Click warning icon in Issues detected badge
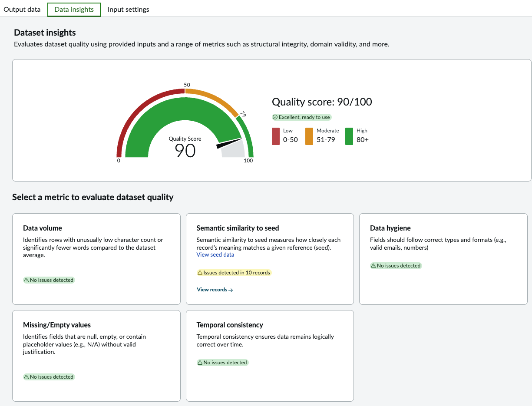The width and height of the screenshot is (532, 406). click(x=200, y=273)
